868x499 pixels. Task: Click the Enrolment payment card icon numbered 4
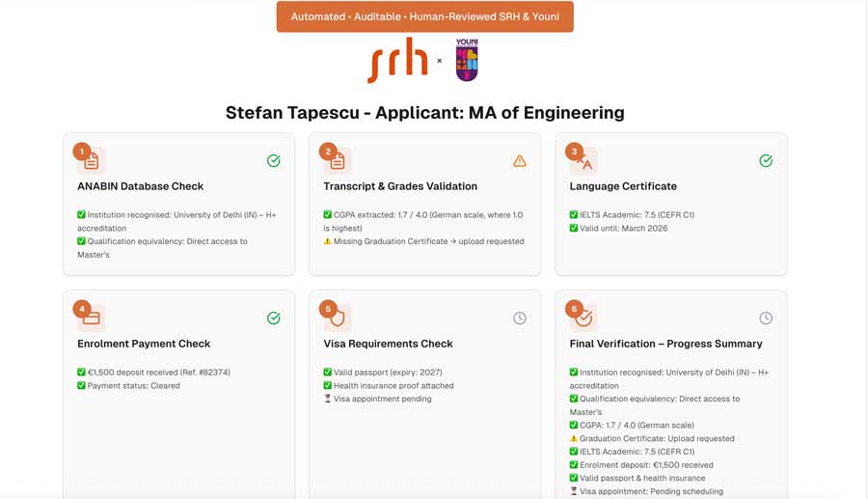click(91, 318)
